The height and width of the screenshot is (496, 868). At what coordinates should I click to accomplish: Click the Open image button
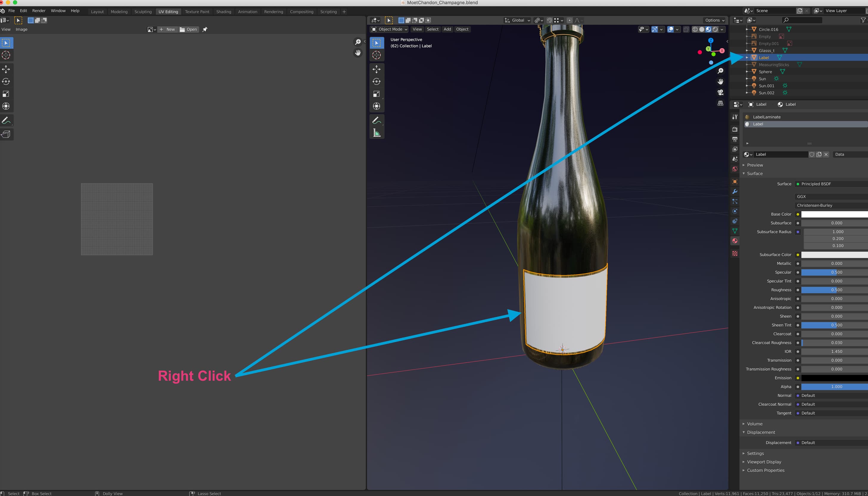click(x=188, y=29)
